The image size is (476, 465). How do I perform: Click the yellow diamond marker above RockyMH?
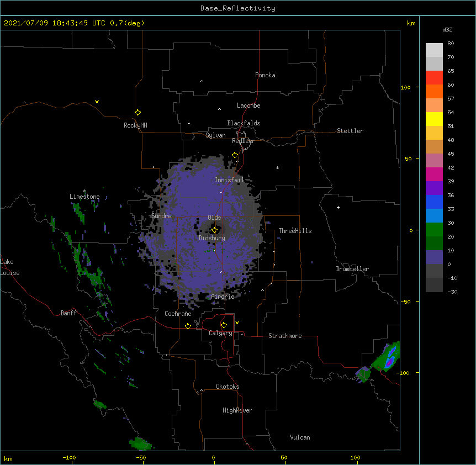[x=137, y=113]
